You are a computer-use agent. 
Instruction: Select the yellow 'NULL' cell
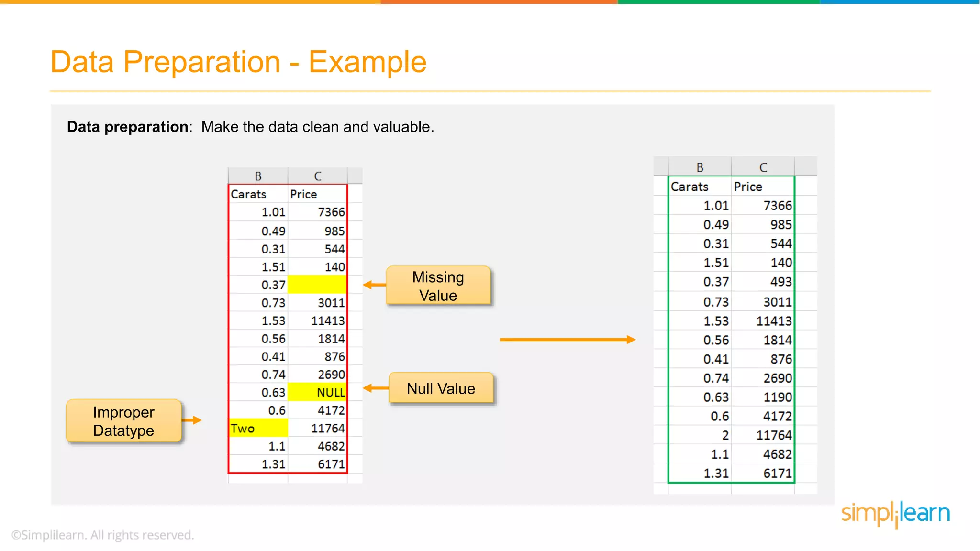[x=317, y=392]
